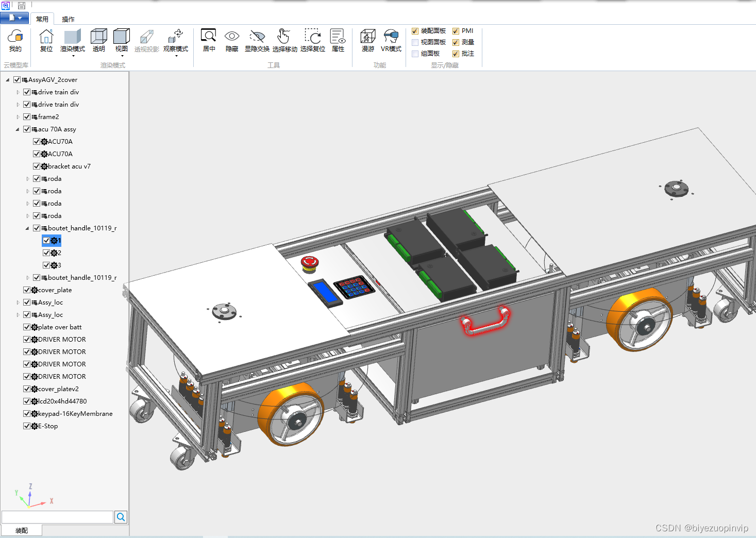Screen dimensions: 756x538
Task: Expand the first drive train div node
Action: (18, 92)
